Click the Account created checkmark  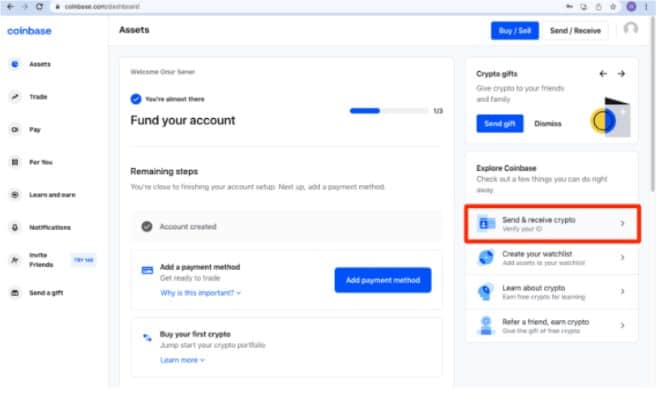(147, 226)
